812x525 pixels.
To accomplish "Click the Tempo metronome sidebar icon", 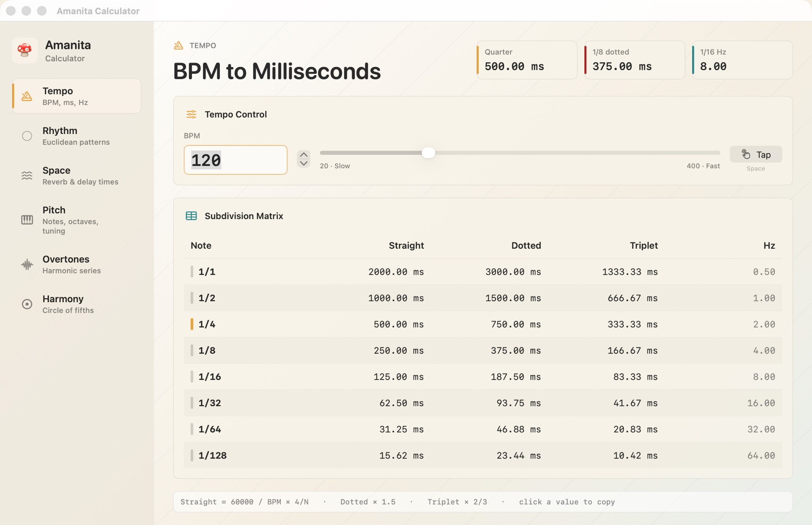I will point(27,96).
